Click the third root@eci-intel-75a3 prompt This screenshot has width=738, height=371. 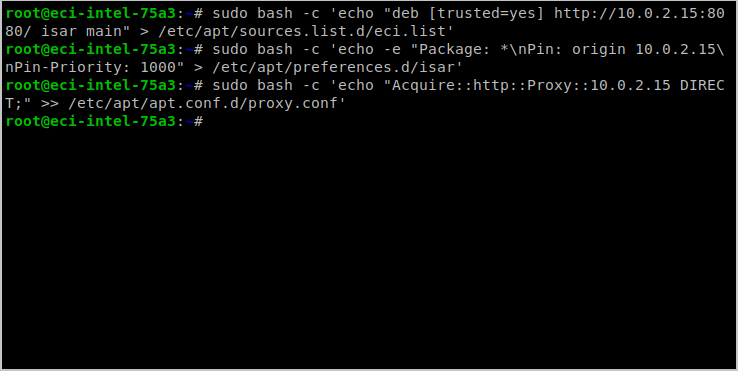(x=90, y=85)
